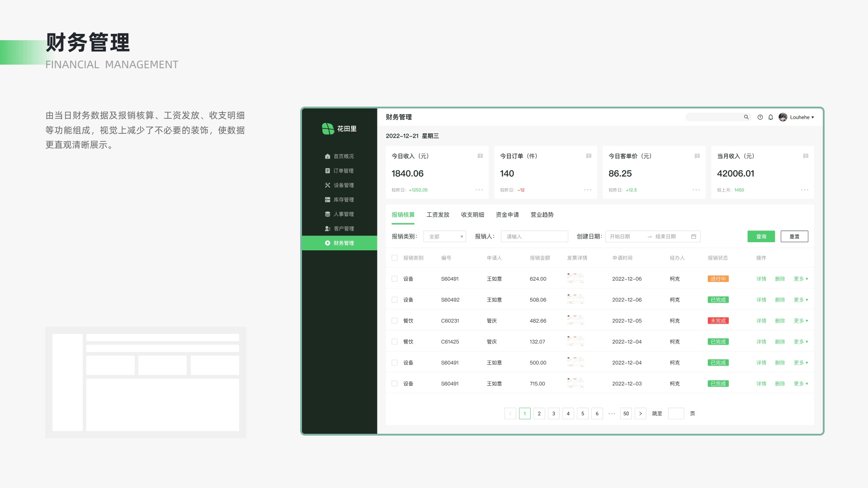
Task: Click the 首页概况 home icon in sidebar
Action: (327, 156)
